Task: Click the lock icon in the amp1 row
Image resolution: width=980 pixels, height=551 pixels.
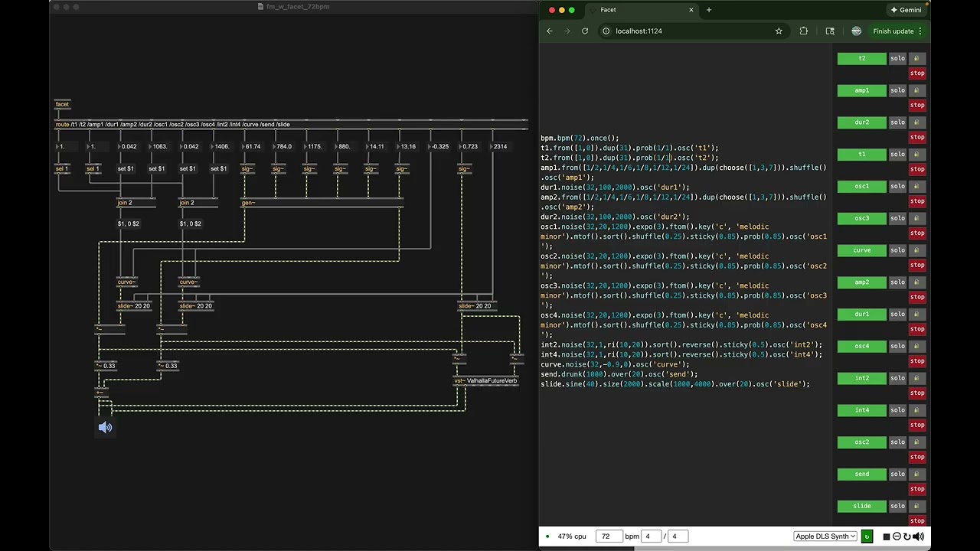Action: pos(917,90)
